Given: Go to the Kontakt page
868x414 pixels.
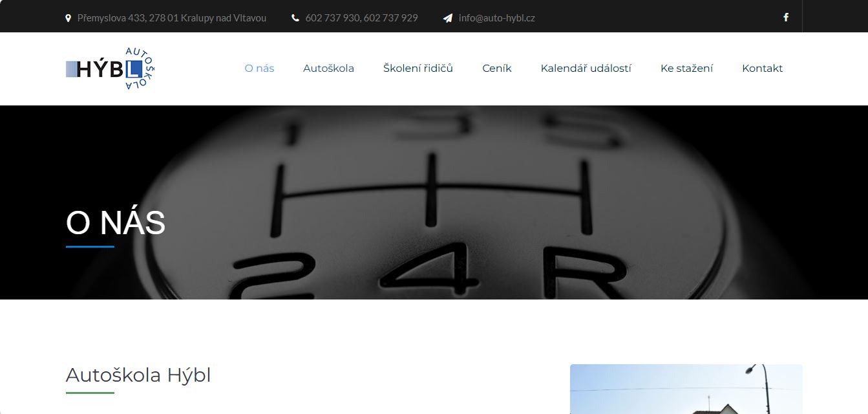Looking at the screenshot, I should (x=762, y=69).
